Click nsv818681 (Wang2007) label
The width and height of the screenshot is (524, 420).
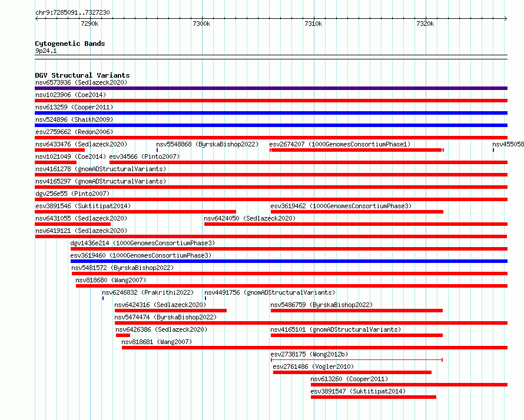pos(157,342)
